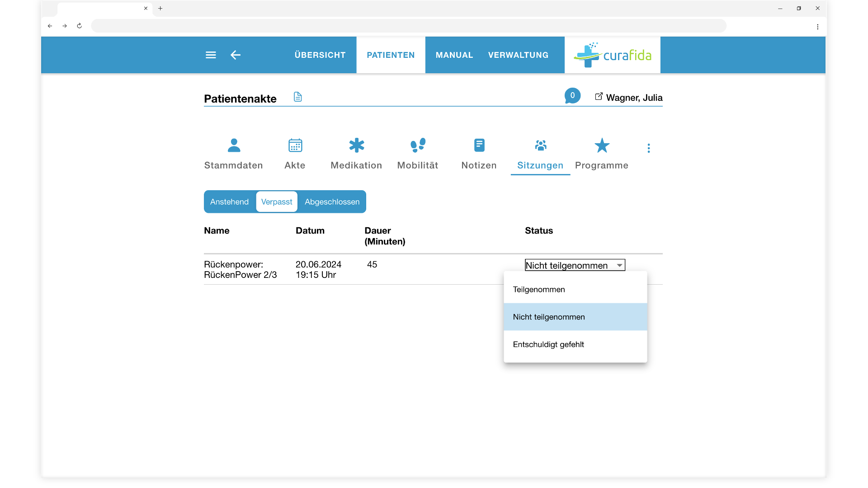
Task: Open the Programme tab label
Action: (x=602, y=165)
